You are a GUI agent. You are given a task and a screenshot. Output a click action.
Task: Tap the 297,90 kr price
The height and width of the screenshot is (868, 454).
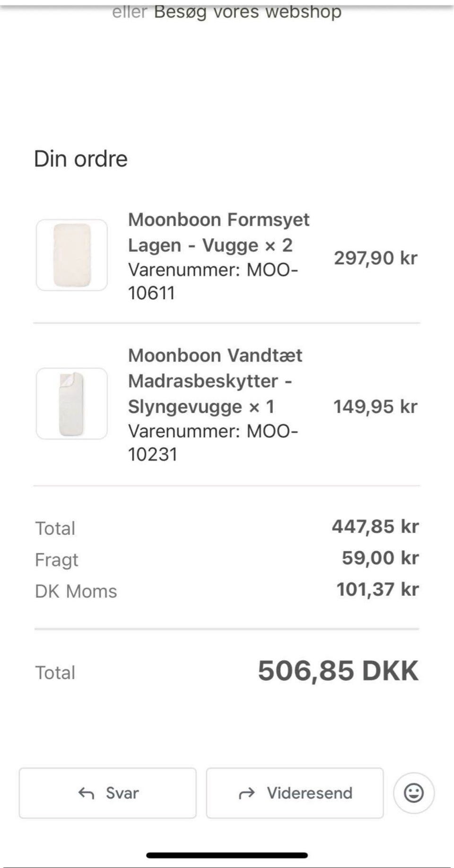point(375,258)
